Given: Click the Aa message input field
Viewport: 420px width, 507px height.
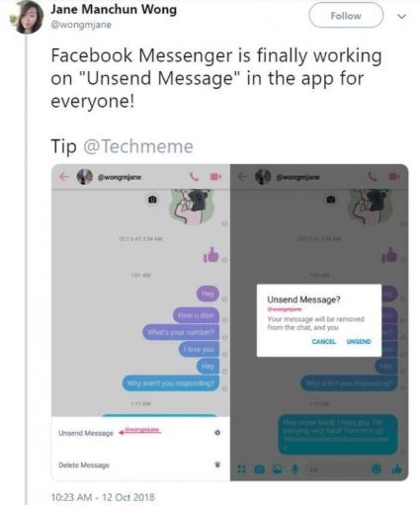Looking at the screenshot, I should point(336,469).
